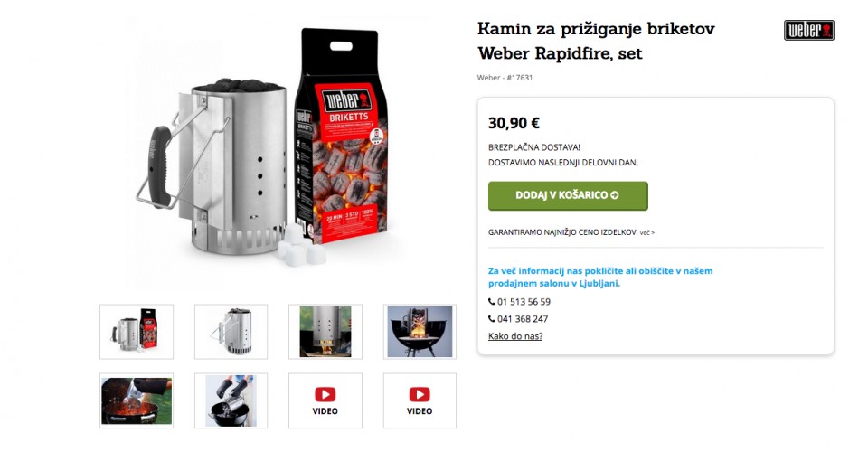Select thumbnail of pouring hot coals

coord(137,400)
